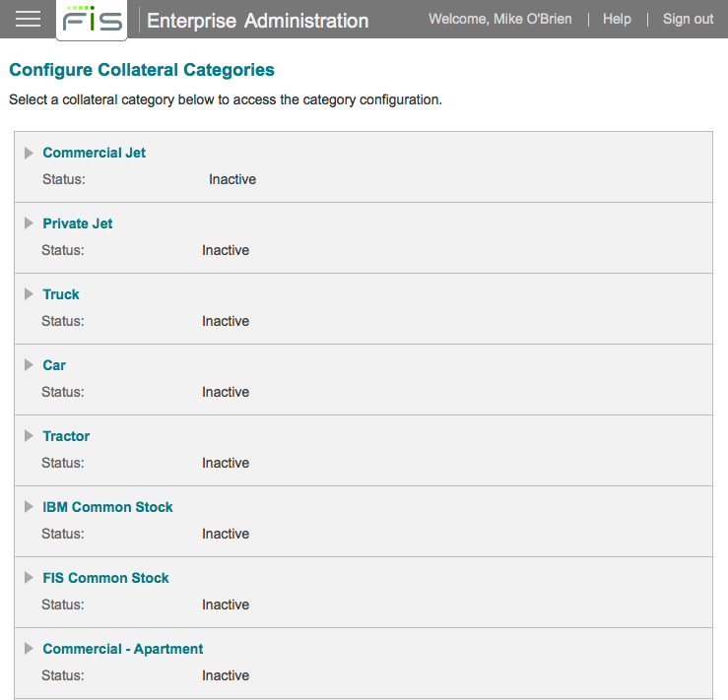Image resolution: width=728 pixels, height=700 pixels.
Task: Open the hamburger navigation menu
Action: click(28, 19)
